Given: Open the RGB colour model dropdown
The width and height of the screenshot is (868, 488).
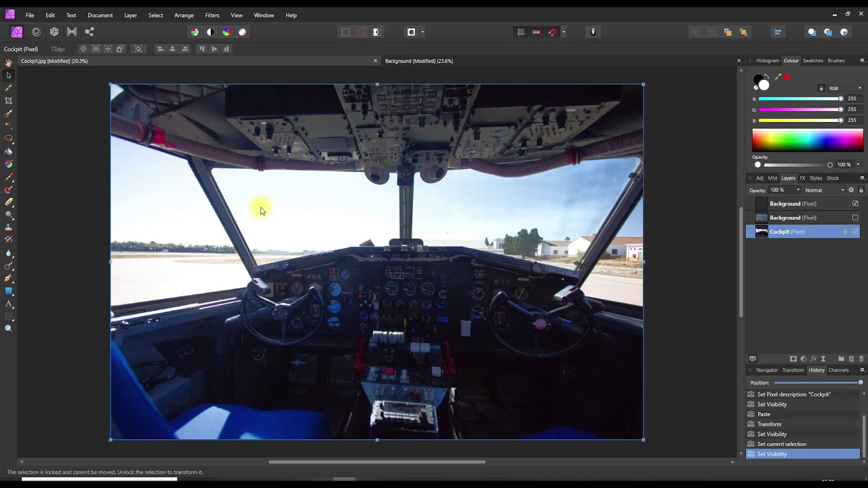Looking at the screenshot, I should pyautogui.click(x=845, y=88).
